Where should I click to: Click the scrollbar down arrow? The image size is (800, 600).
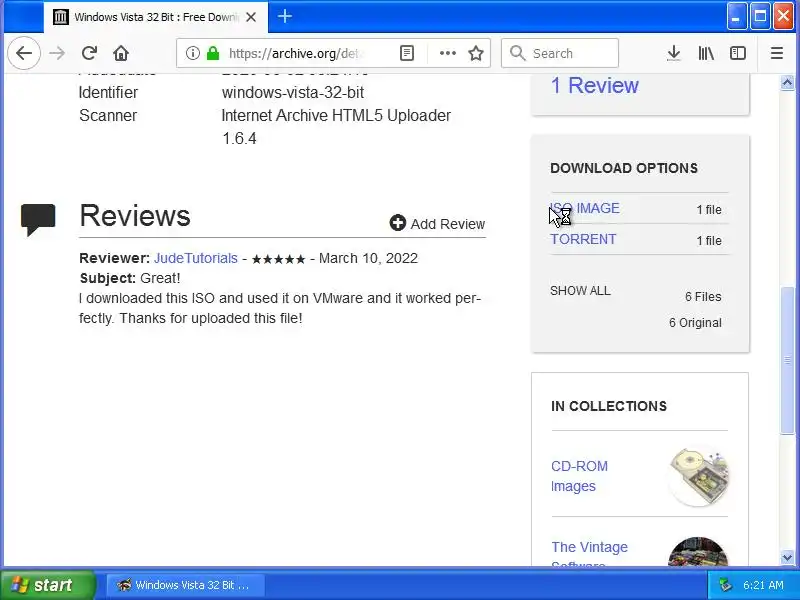point(787,558)
